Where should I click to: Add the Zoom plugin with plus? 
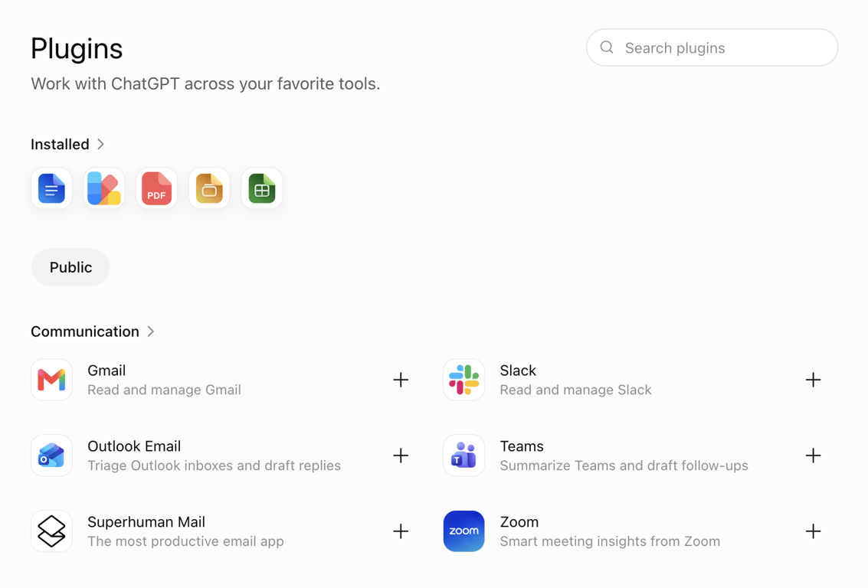(x=813, y=531)
